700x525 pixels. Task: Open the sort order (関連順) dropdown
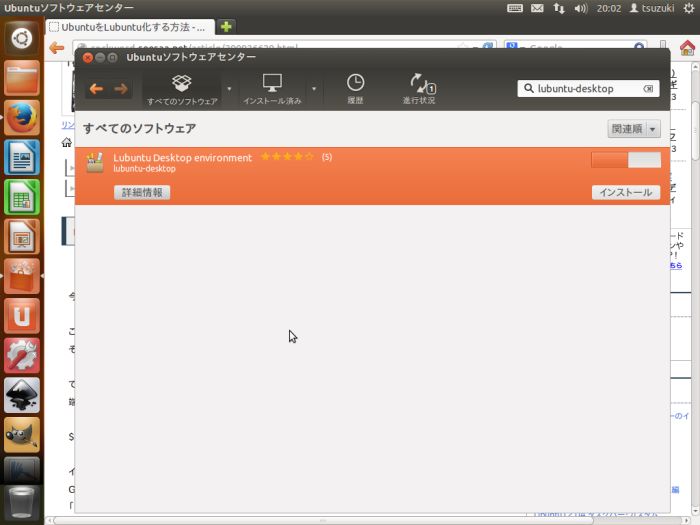tap(634, 129)
